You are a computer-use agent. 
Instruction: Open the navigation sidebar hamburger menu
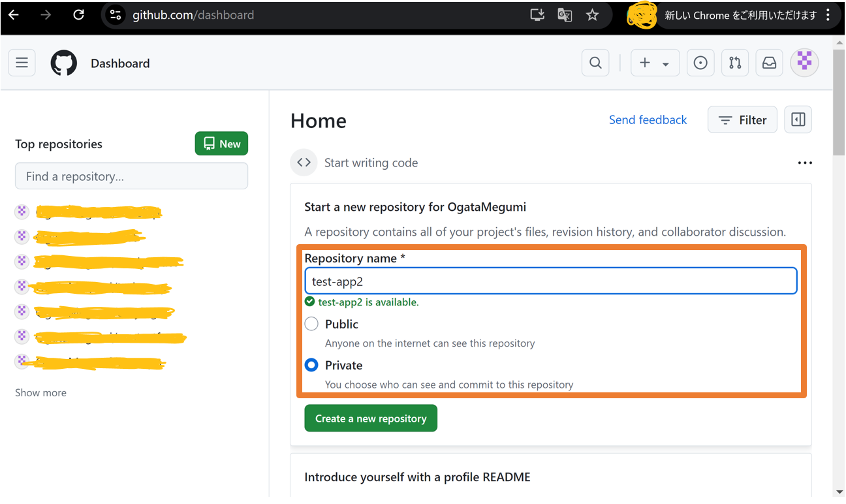(22, 63)
